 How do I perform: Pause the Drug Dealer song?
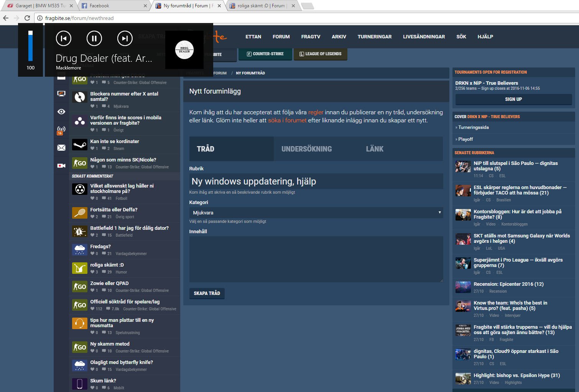94,38
